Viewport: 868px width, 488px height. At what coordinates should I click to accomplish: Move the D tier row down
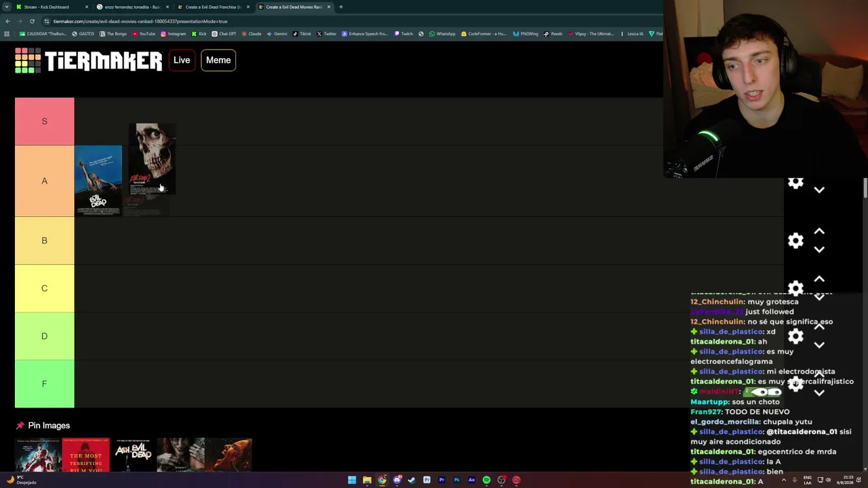(x=819, y=345)
